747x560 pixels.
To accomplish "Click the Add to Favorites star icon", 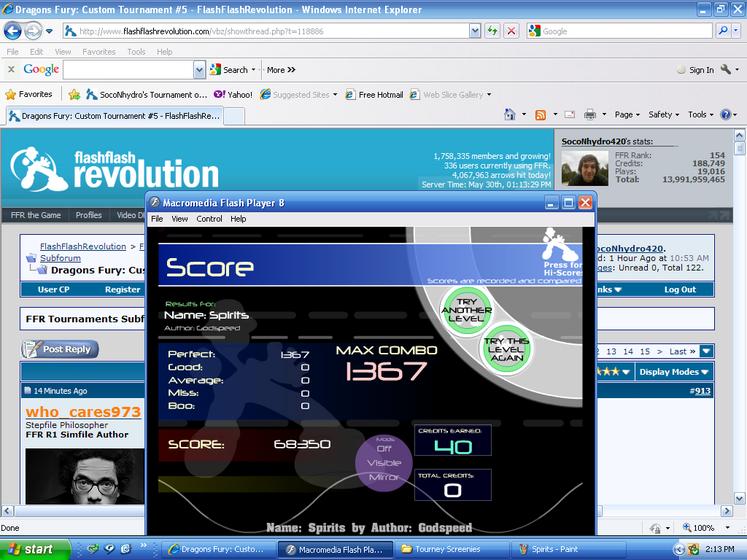I will (74, 94).
